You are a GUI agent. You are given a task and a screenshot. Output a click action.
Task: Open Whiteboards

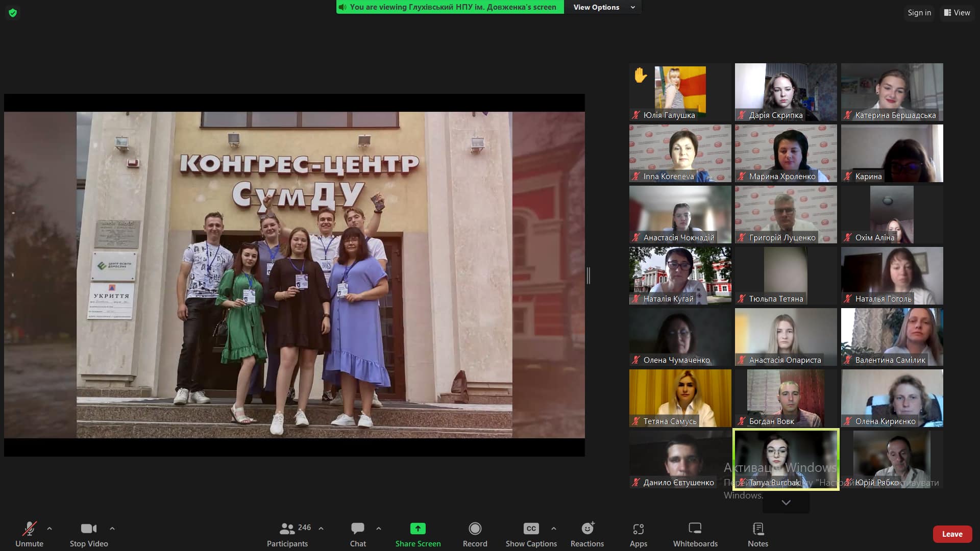pos(695,534)
